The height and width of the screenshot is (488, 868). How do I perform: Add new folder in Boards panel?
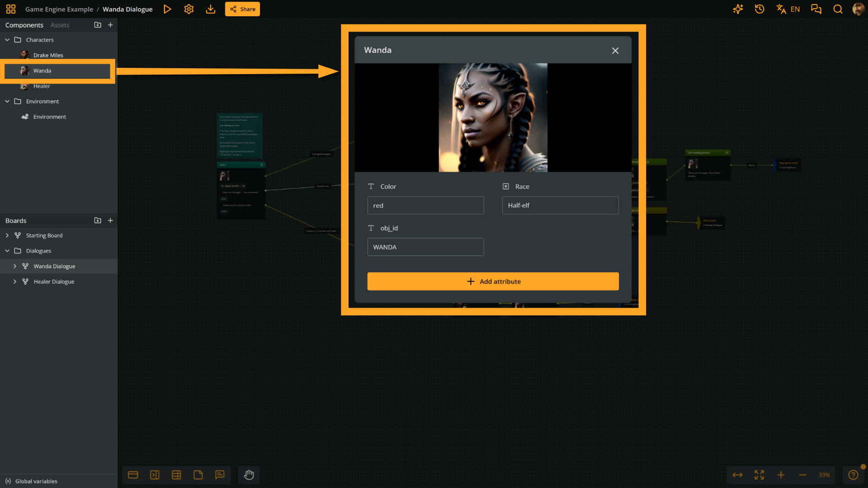click(x=98, y=221)
